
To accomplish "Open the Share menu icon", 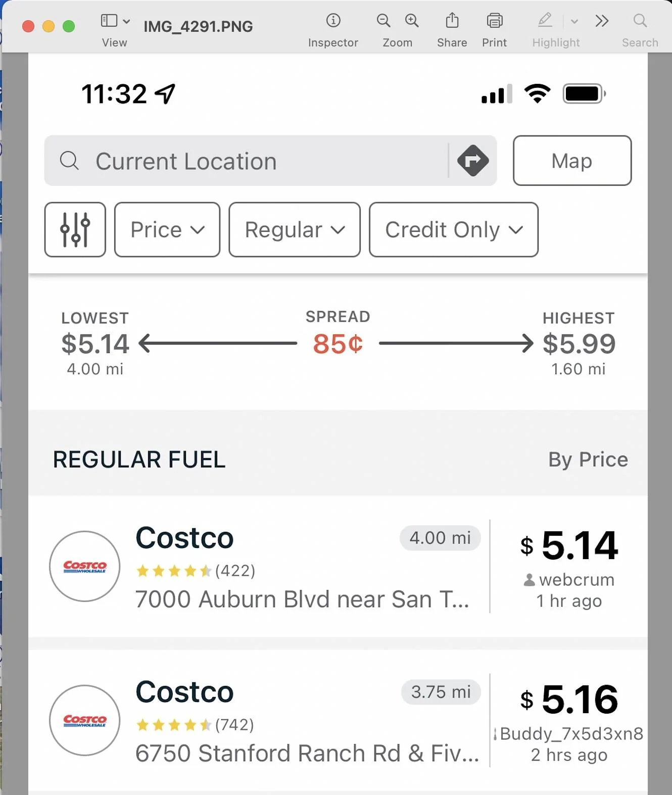I will point(452,20).
